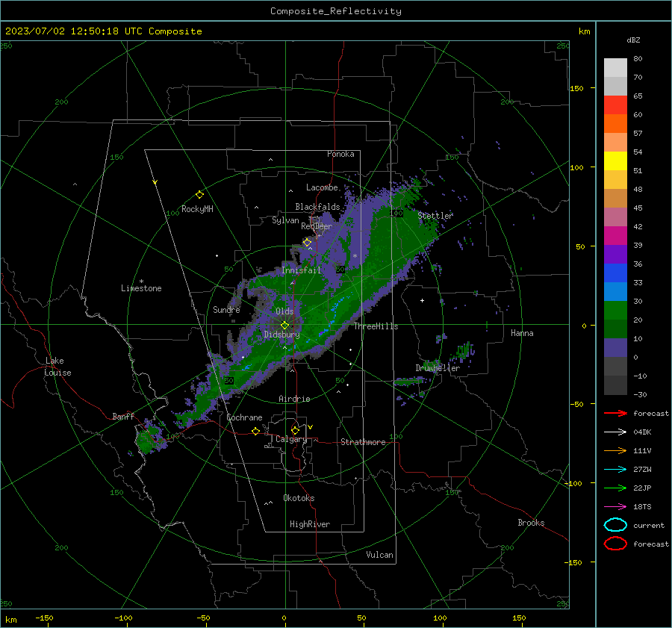Viewport: 672px width, 628px height.
Task: Select the magenta 18TS arrow legend icon
Action: [x=615, y=506]
